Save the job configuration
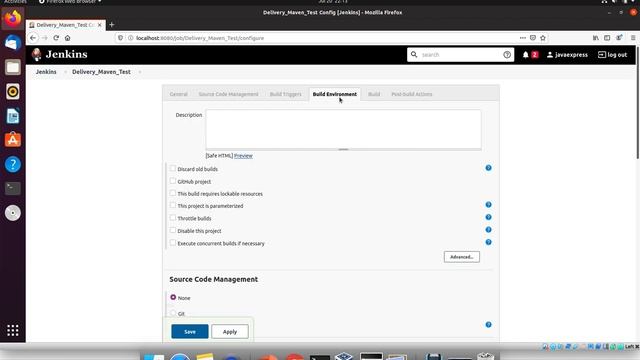Viewport: 640px width, 360px height. click(190, 331)
